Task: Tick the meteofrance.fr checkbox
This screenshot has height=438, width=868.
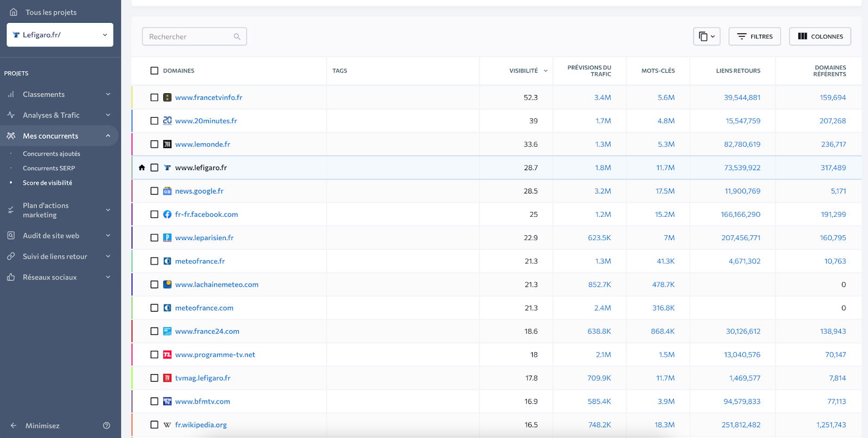Action: [154, 261]
